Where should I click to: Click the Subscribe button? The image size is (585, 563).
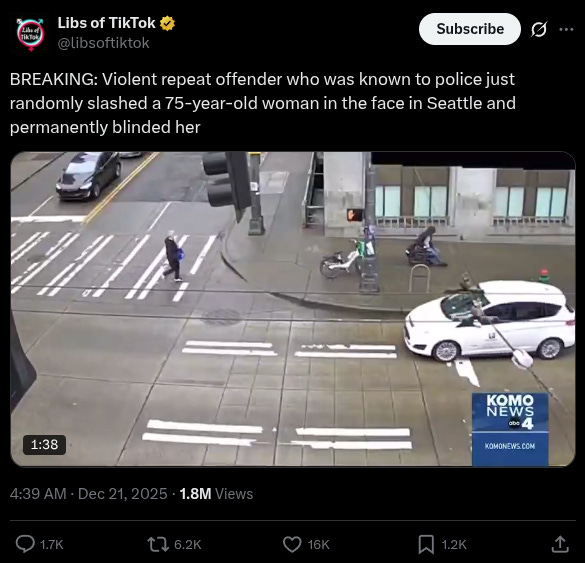click(x=470, y=29)
